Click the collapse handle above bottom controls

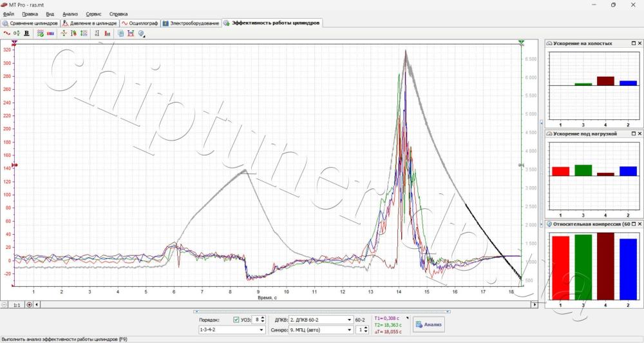click(321, 312)
